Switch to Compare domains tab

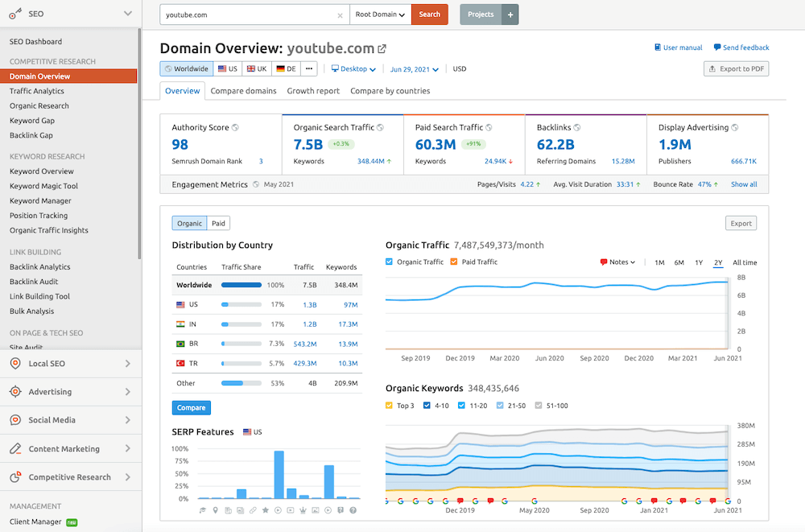pyautogui.click(x=243, y=91)
